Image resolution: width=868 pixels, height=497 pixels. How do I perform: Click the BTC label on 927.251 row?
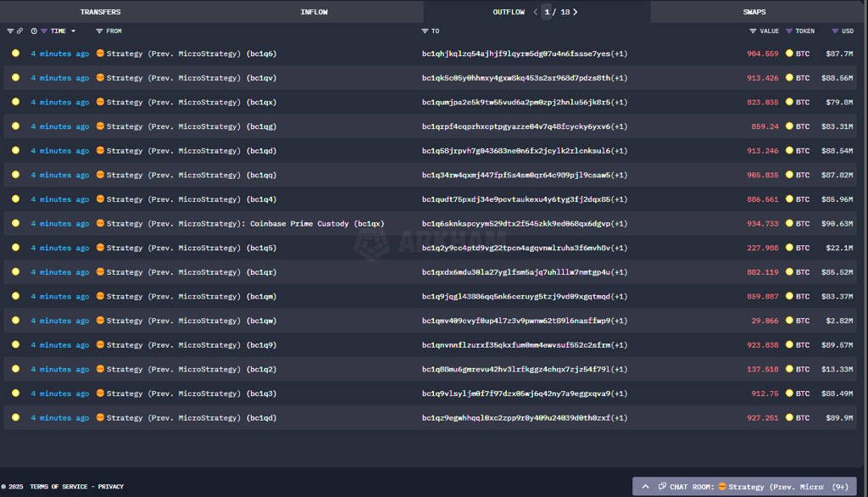[803, 418]
